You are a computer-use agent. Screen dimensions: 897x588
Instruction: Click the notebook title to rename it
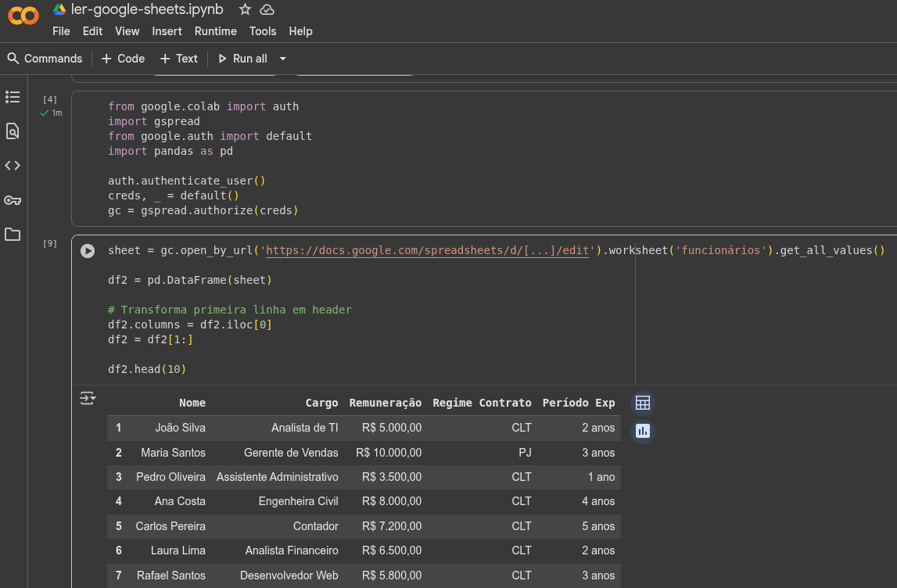pyautogui.click(x=149, y=9)
